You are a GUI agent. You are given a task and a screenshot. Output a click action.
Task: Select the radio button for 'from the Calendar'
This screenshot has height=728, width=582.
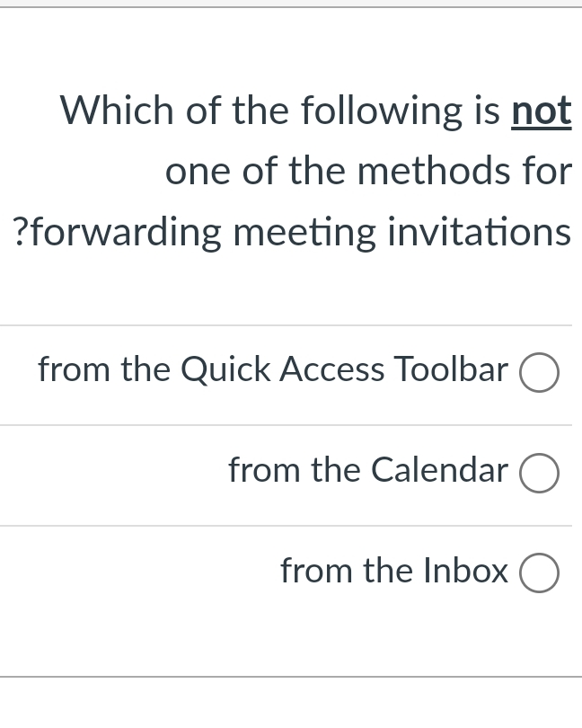pos(539,473)
